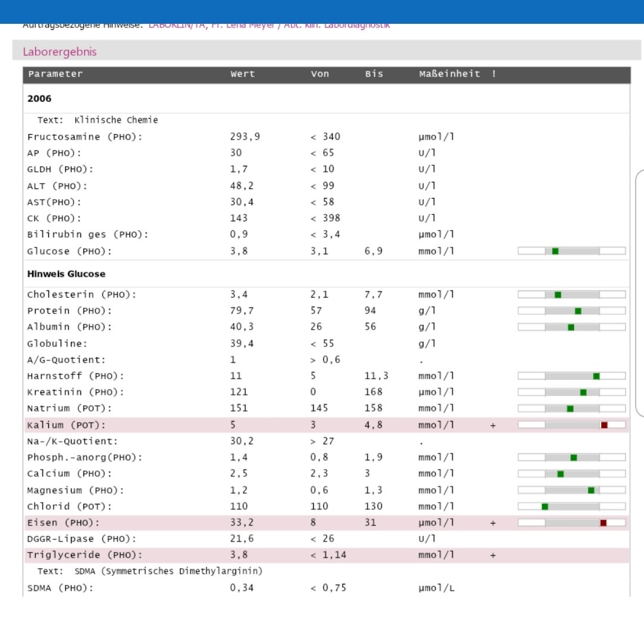This screenshot has height=644, width=644.
Task: Select the Kreatinin value 121
Action: [239, 392]
